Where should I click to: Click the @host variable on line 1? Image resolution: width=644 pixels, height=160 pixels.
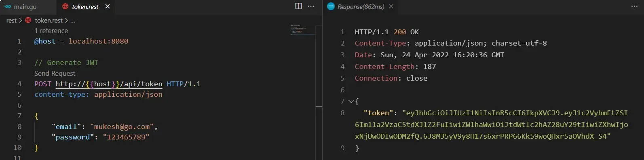pos(45,41)
